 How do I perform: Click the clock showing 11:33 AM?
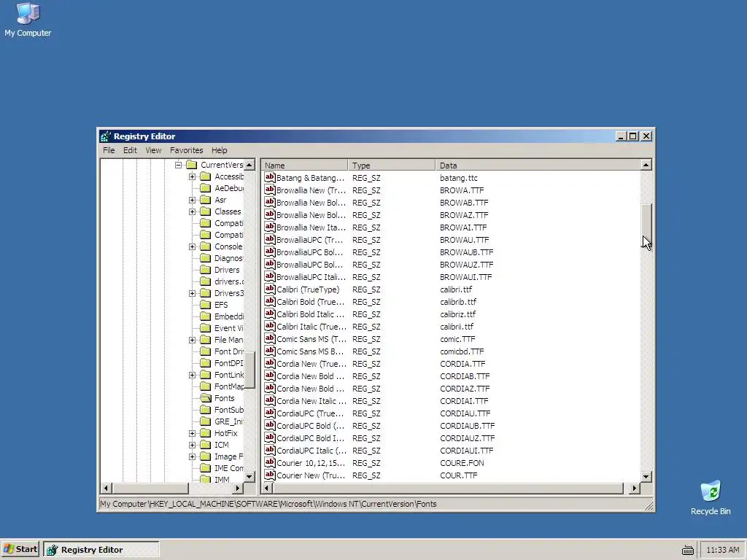pyautogui.click(x=722, y=550)
